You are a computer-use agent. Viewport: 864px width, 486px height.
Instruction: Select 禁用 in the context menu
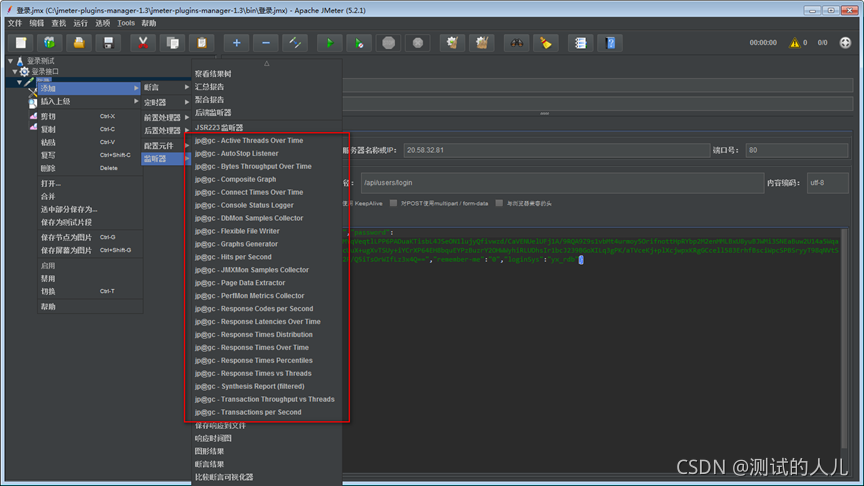coord(89,279)
